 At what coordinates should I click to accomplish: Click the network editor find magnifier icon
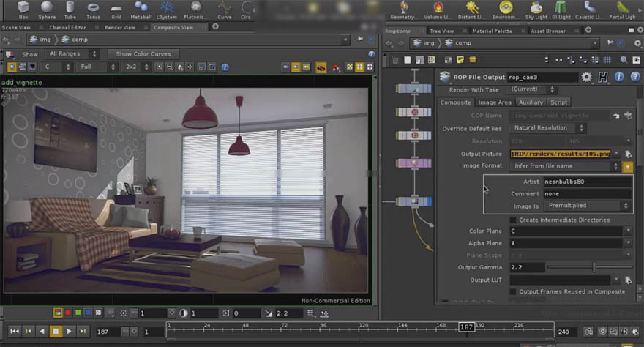coord(624,60)
